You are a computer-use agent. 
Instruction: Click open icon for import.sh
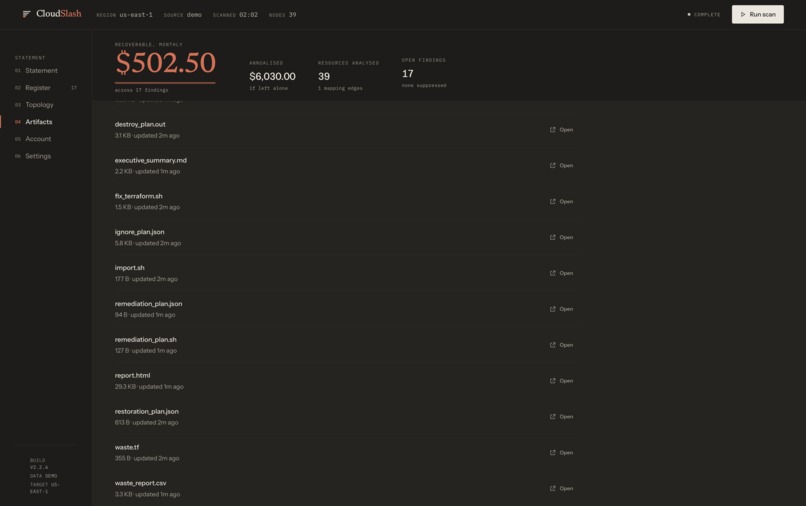[553, 273]
